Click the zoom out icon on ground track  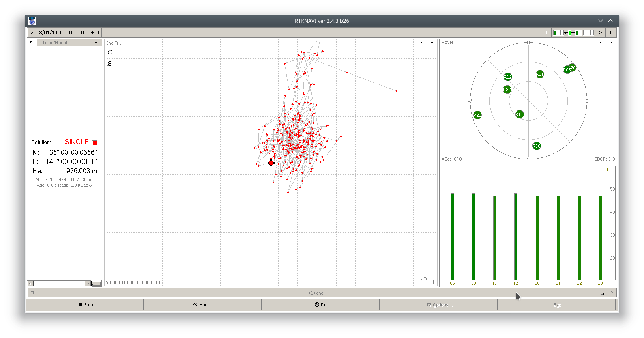click(x=110, y=64)
